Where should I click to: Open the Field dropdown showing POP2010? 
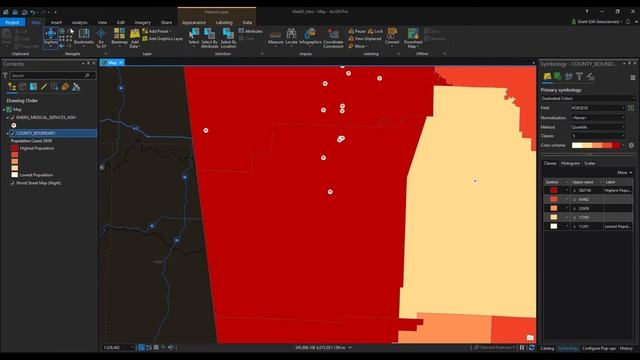(x=598, y=108)
